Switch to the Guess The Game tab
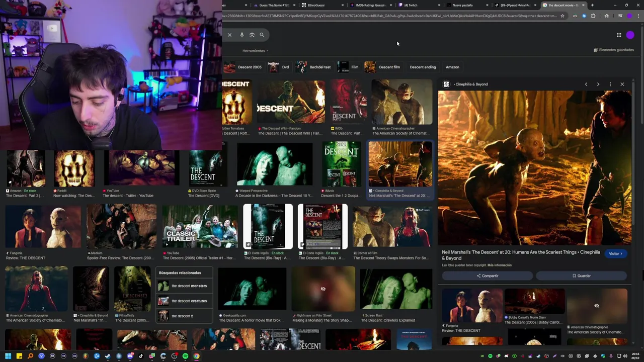The width and height of the screenshot is (644, 362). [x=275, y=5]
